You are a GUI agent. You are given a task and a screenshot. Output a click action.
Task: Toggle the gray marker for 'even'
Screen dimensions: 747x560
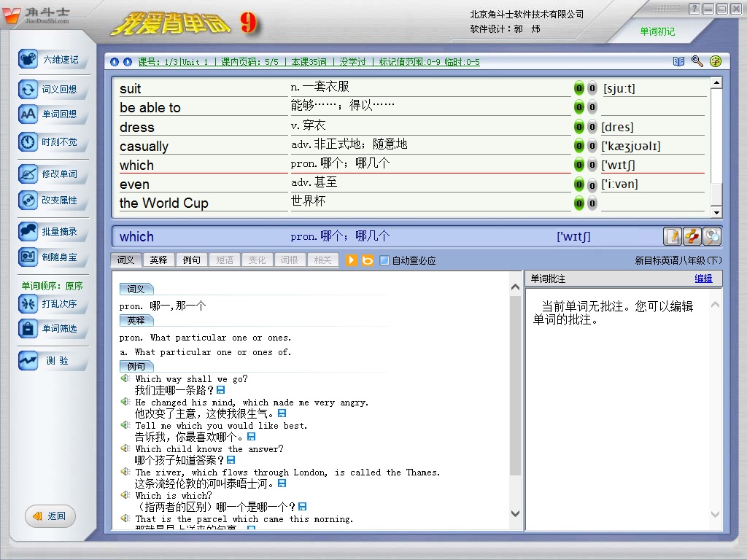592,184
